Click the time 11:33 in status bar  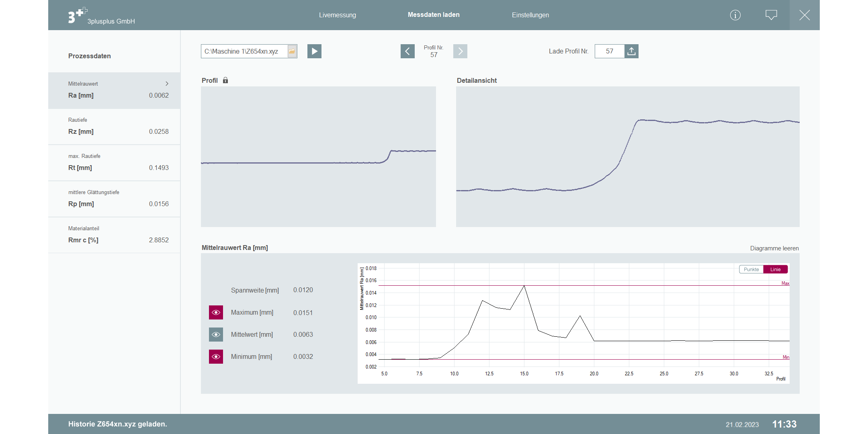(x=784, y=424)
